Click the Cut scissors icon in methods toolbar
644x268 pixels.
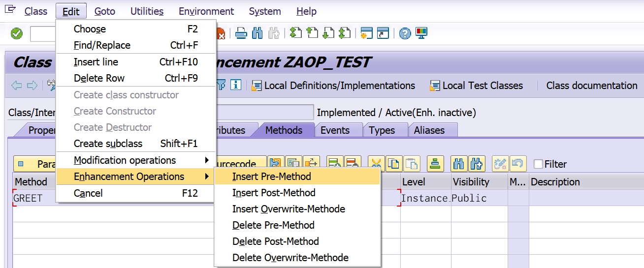[376, 163]
